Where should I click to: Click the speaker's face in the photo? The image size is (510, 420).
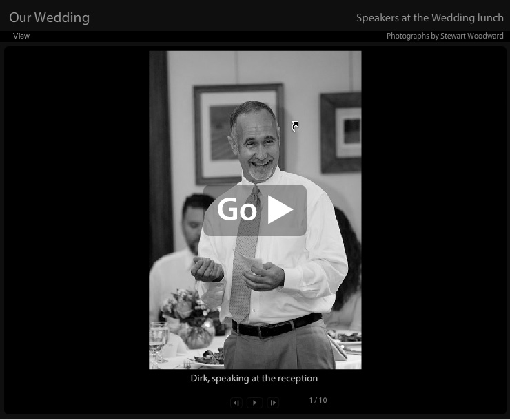coord(256,143)
